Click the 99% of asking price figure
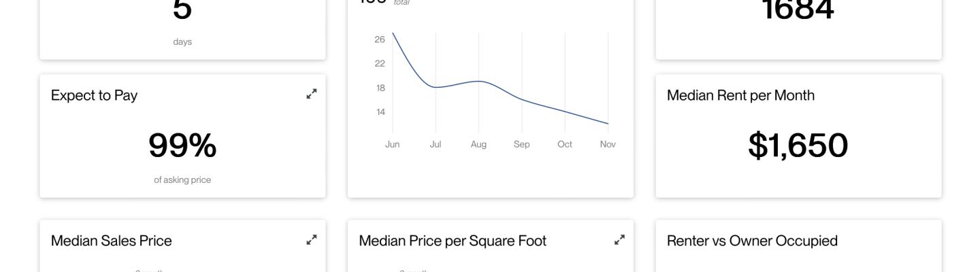This screenshot has width=980, height=272. (x=182, y=145)
